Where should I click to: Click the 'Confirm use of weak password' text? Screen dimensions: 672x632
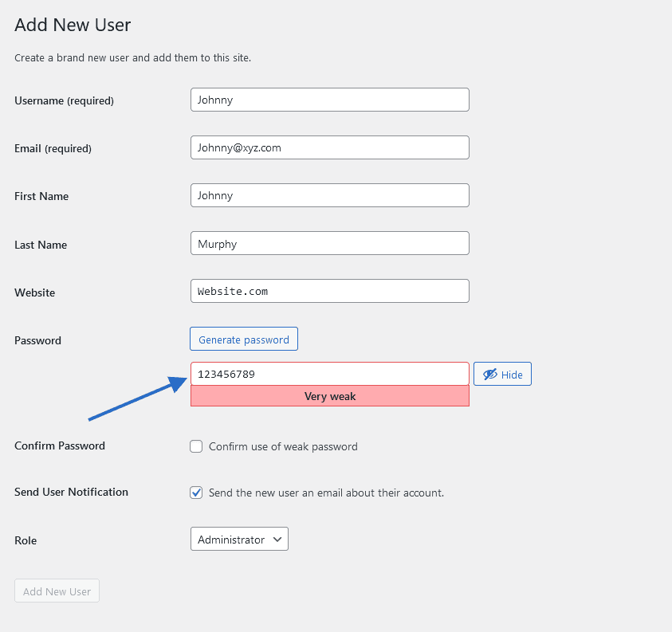pos(283,446)
